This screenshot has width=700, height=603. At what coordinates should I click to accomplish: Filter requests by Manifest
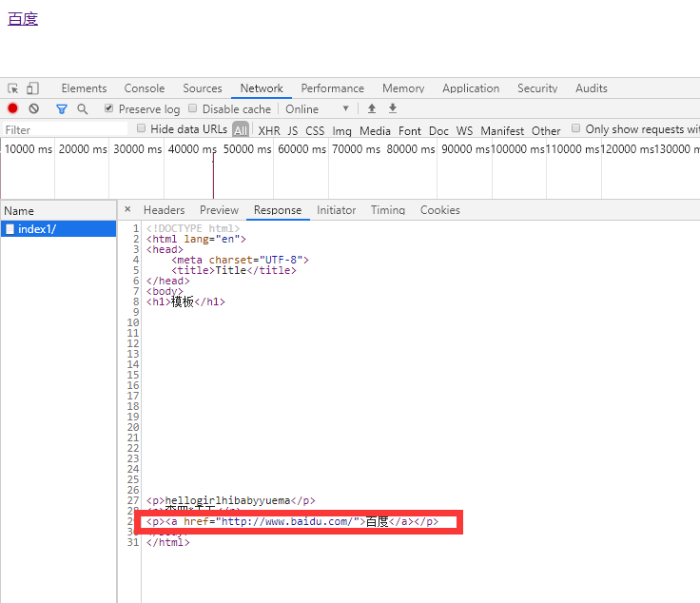point(502,130)
